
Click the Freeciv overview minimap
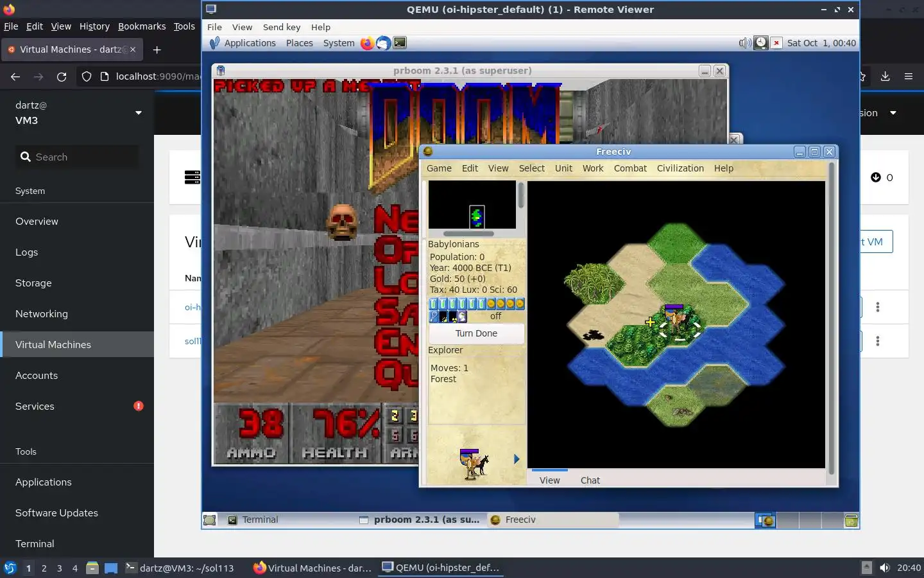472,205
